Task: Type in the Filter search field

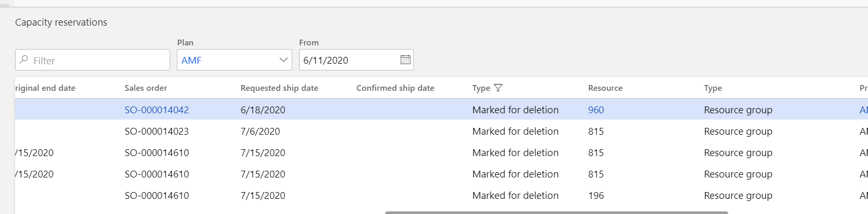Action: click(99, 60)
